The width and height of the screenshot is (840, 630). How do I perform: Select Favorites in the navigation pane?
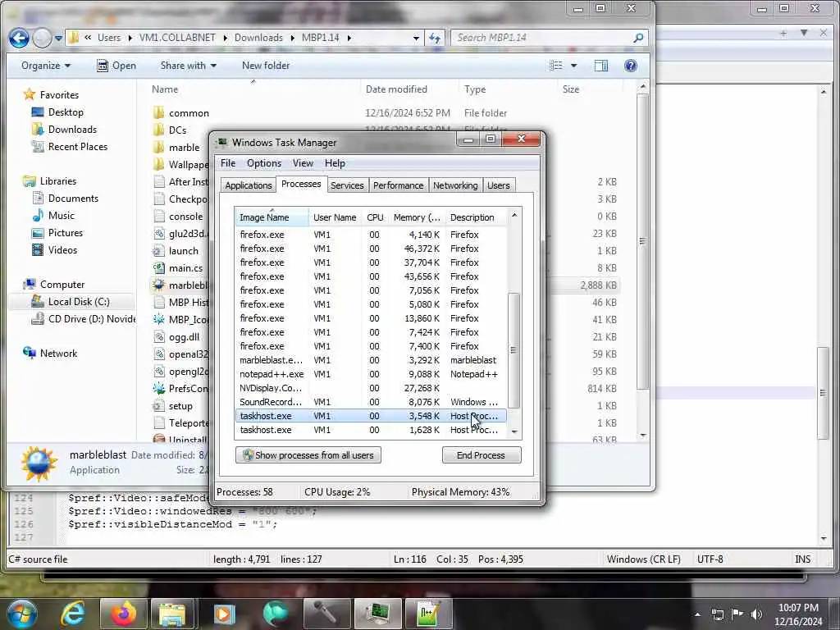coord(59,95)
